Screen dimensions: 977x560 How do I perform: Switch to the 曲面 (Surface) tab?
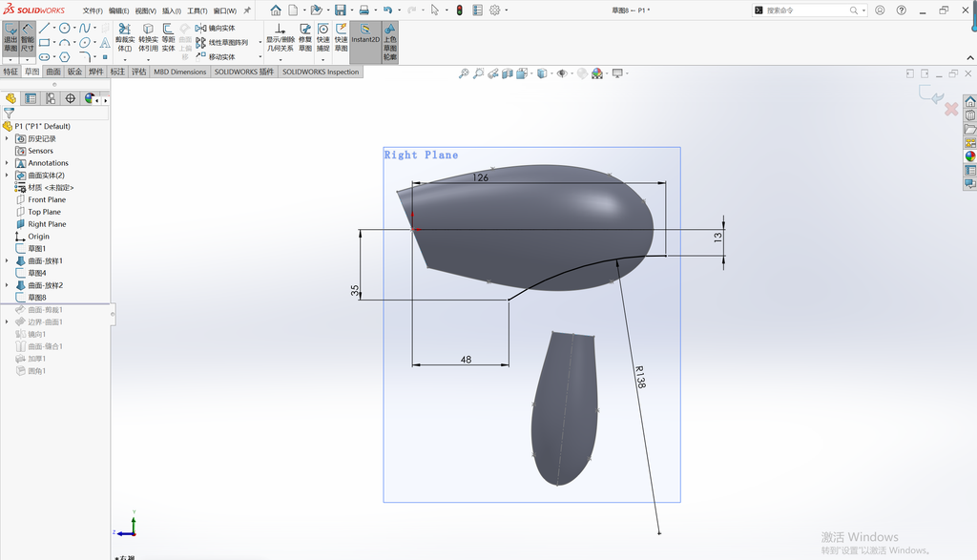(53, 72)
